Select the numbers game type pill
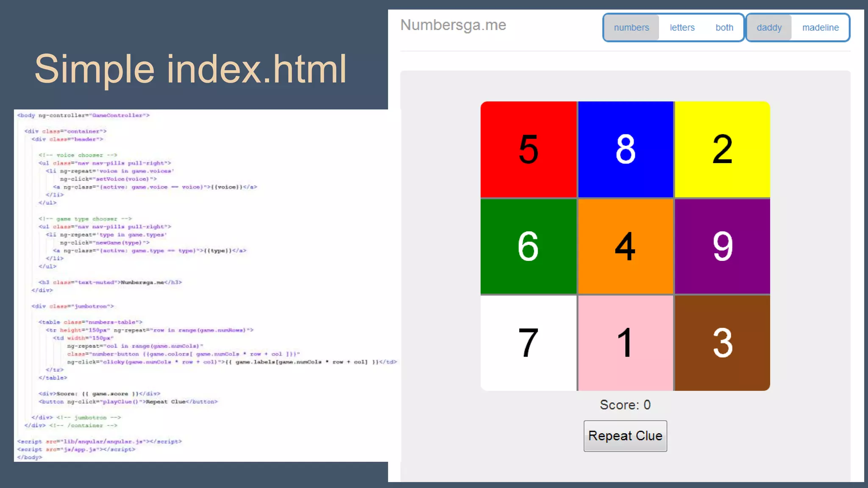This screenshot has width=868, height=488. [x=631, y=28]
